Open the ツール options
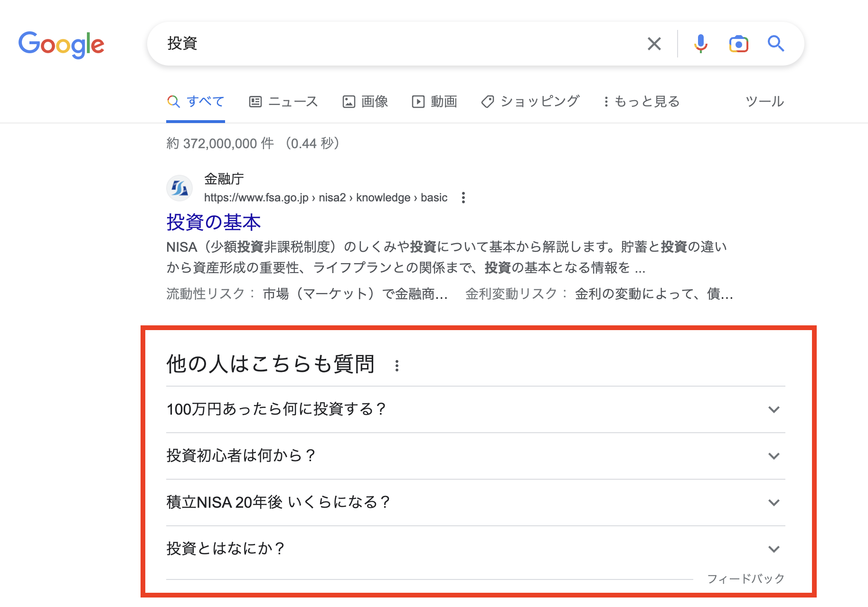Viewport: 868px width, 607px height. tap(764, 101)
